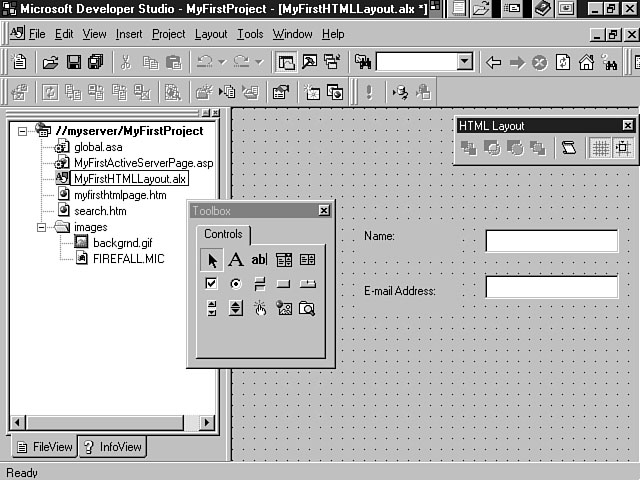Collapse the images folder node
Screen dimensions: 640x480
pos(42,227)
